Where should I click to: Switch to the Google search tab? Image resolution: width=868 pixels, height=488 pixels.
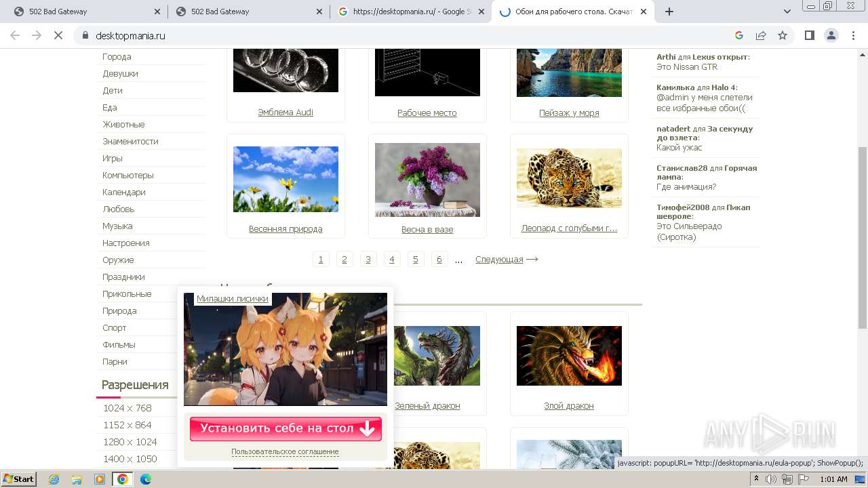(x=410, y=12)
